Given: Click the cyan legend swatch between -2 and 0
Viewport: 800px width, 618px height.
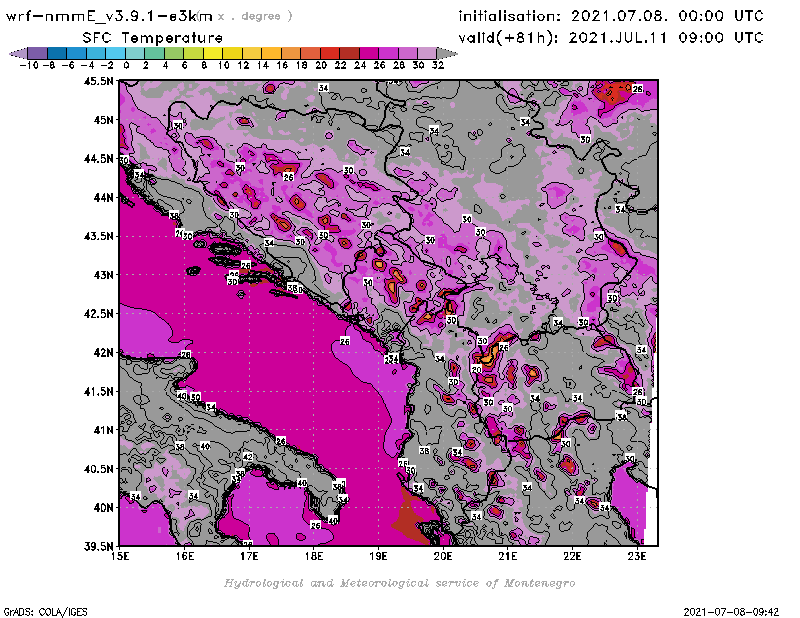Looking at the screenshot, I should (x=115, y=53).
